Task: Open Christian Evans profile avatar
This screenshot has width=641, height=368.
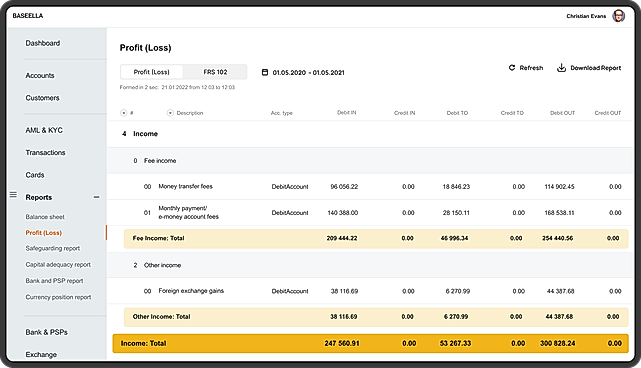Action: (618, 16)
